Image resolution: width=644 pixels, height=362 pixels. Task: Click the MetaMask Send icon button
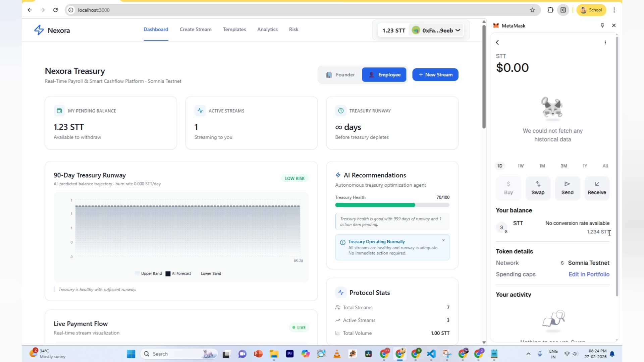[x=567, y=188]
